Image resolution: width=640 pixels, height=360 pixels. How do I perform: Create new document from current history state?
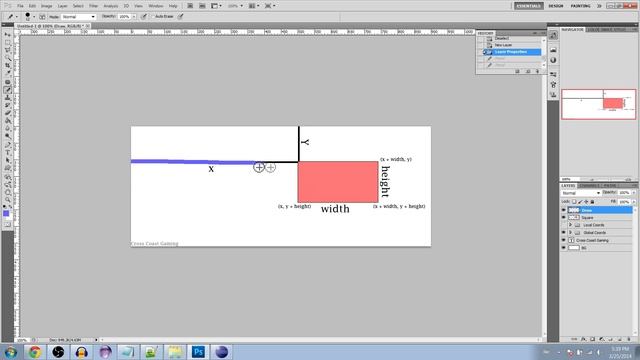(x=517, y=71)
